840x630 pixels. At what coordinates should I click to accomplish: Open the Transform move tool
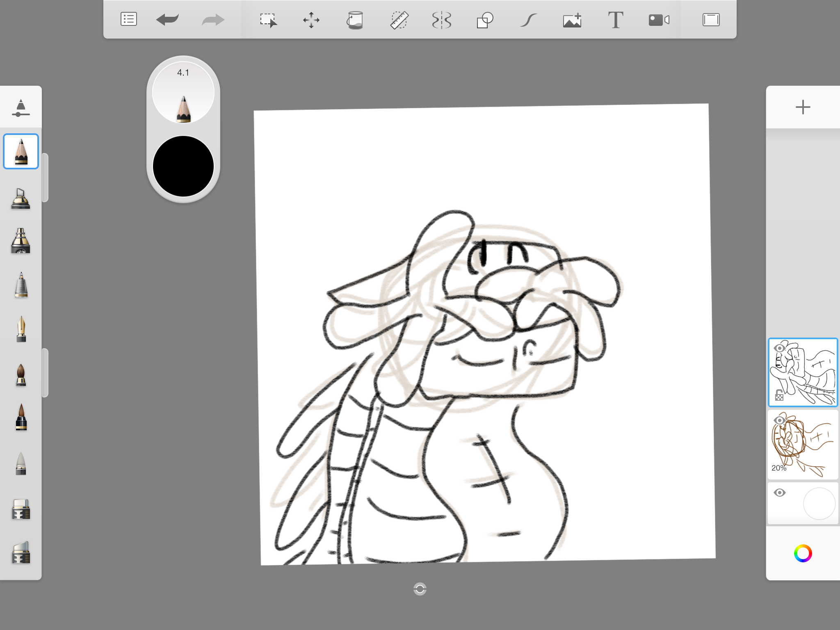(311, 20)
